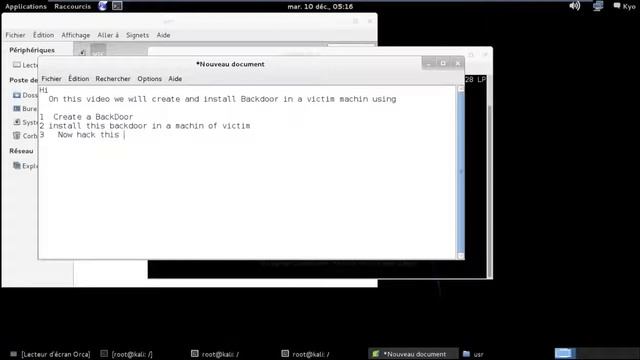This screenshot has width=640, height=360.
Task: Click the workspace switcher in bottom panel
Action: point(596,353)
